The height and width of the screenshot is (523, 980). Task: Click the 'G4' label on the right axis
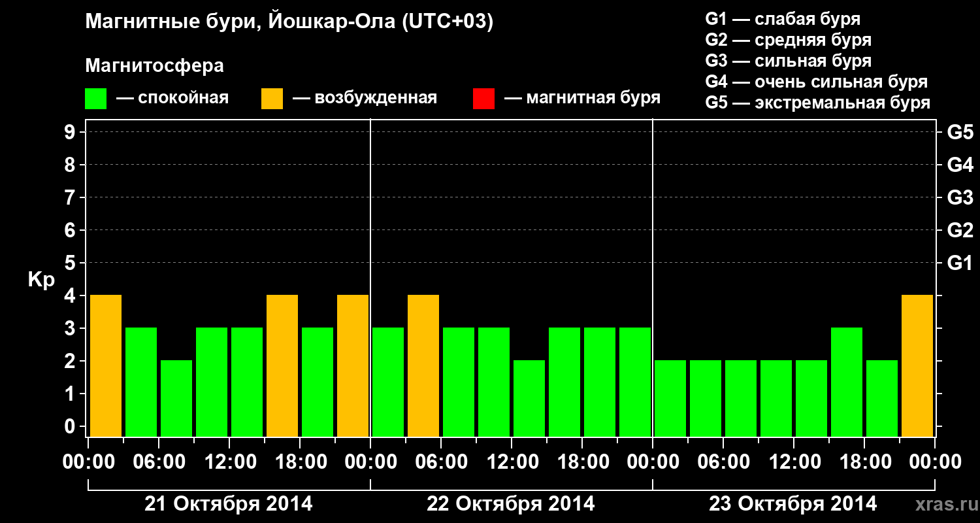click(x=960, y=165)
